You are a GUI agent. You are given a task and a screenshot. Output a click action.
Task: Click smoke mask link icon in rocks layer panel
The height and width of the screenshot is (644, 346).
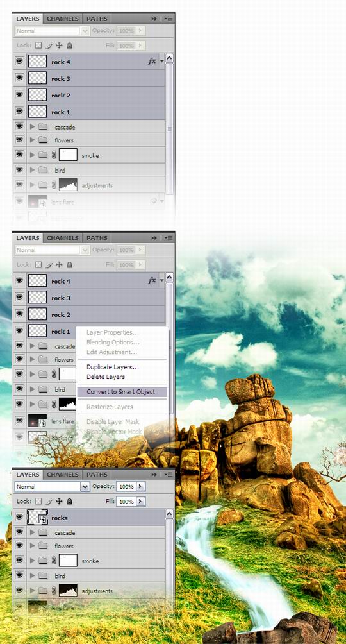point(54,561)
